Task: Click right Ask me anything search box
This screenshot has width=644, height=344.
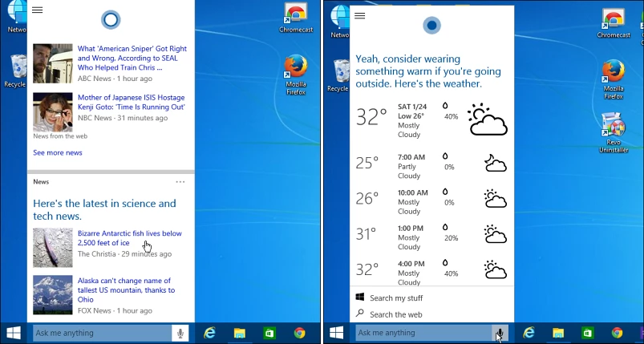Action: 423,333
